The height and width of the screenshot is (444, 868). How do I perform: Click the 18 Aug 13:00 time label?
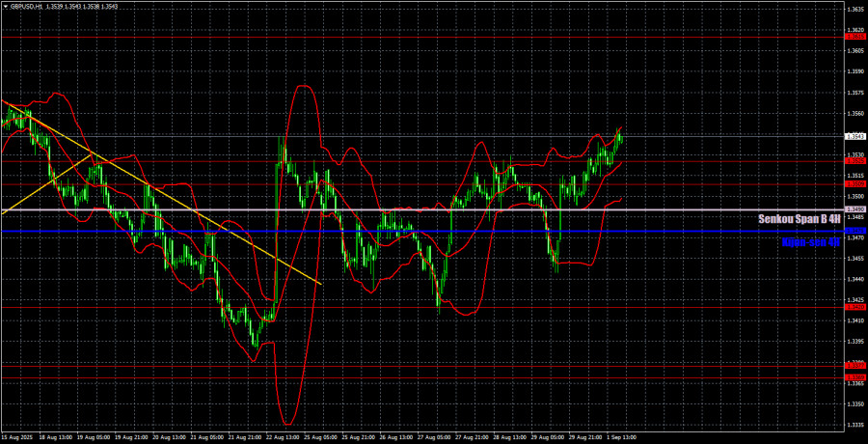(x=58, y=437)
